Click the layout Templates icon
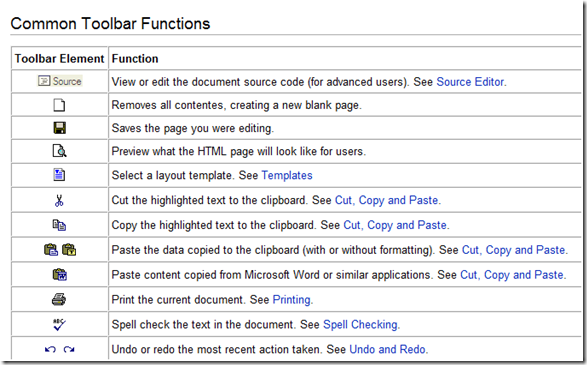Viewport: 587px width, 365px height. click(x=59, y=175)
